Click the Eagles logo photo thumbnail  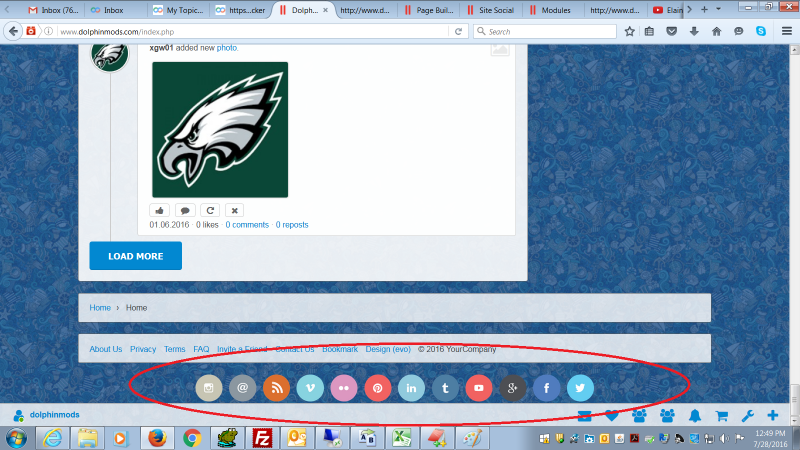coord(220,130)
